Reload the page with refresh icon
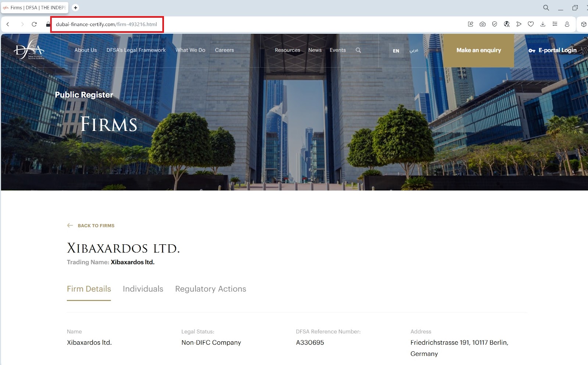 click(34, 24)
